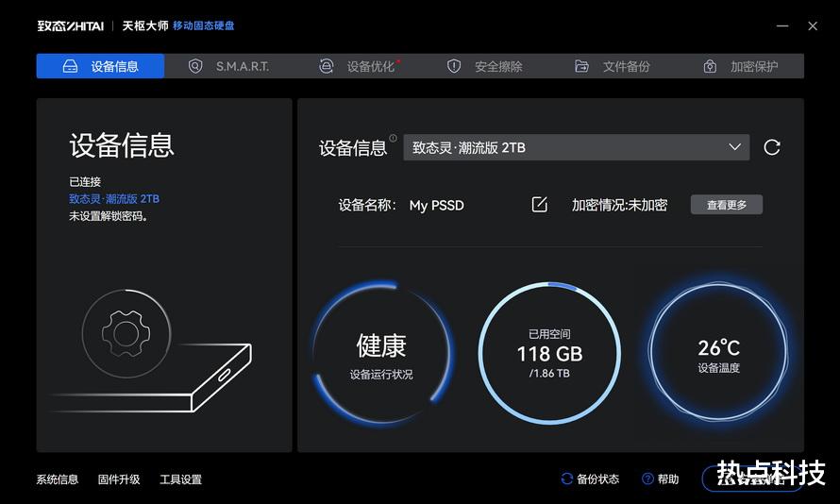Minimize the ZHITAI window
This screenshot has height=504, width=840.
(x=782, y=25)
